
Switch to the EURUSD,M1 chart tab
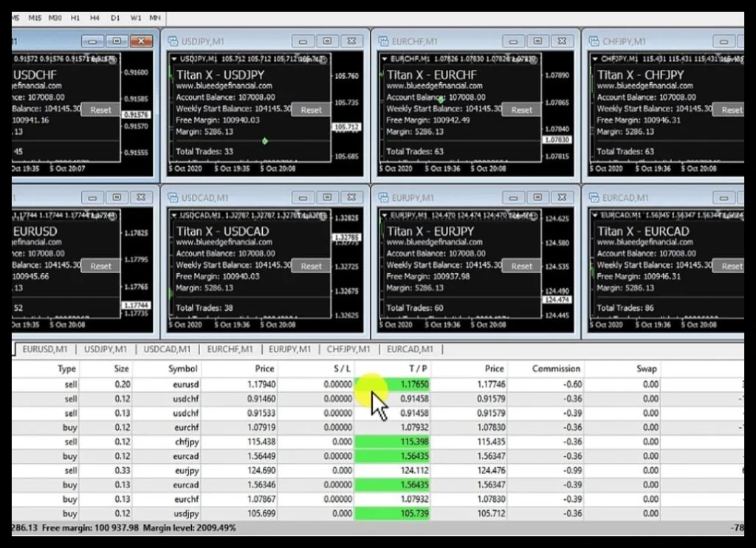pyautogui.click(x=45, y=349)
